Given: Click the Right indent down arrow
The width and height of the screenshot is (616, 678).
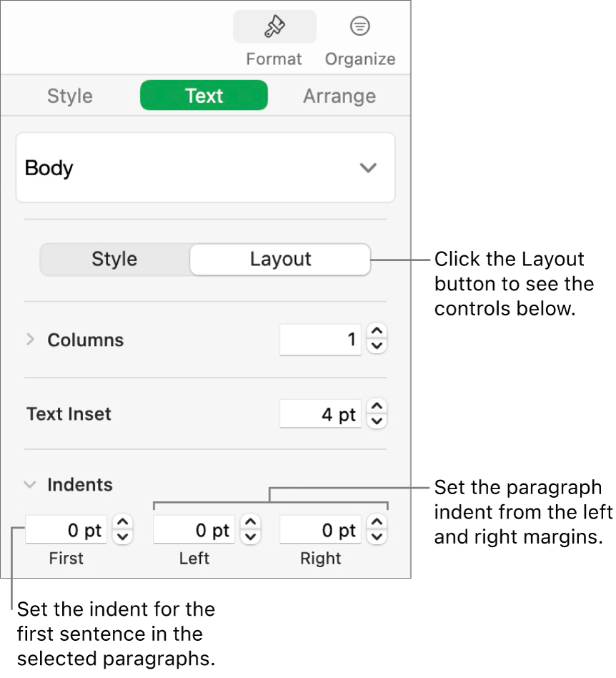Looking at the screenshot, I should (375, 535).
